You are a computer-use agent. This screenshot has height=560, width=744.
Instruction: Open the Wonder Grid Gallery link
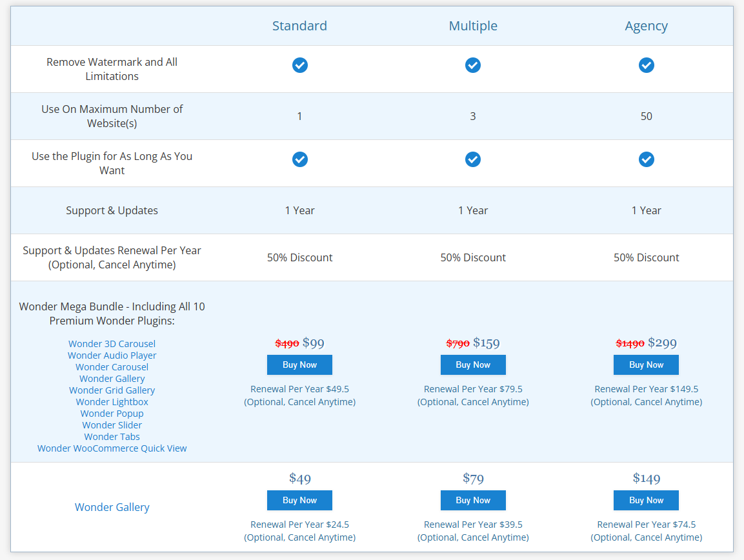point(112,390)
